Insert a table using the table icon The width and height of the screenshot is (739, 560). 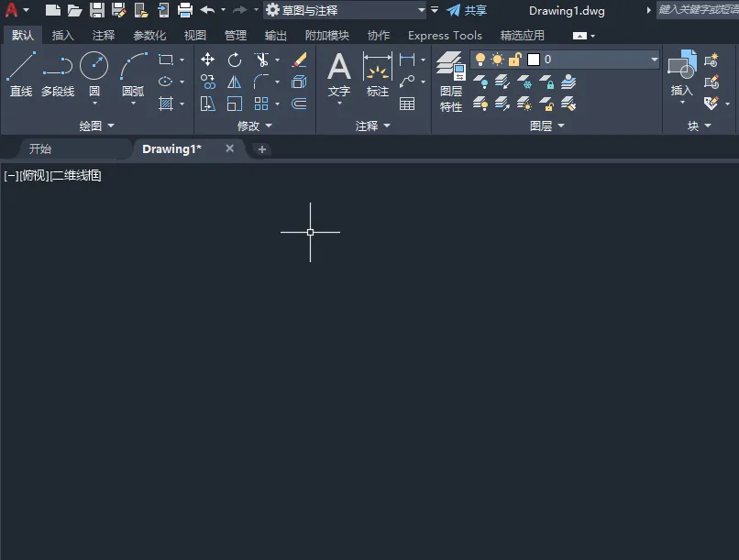(x=407, y=104)
